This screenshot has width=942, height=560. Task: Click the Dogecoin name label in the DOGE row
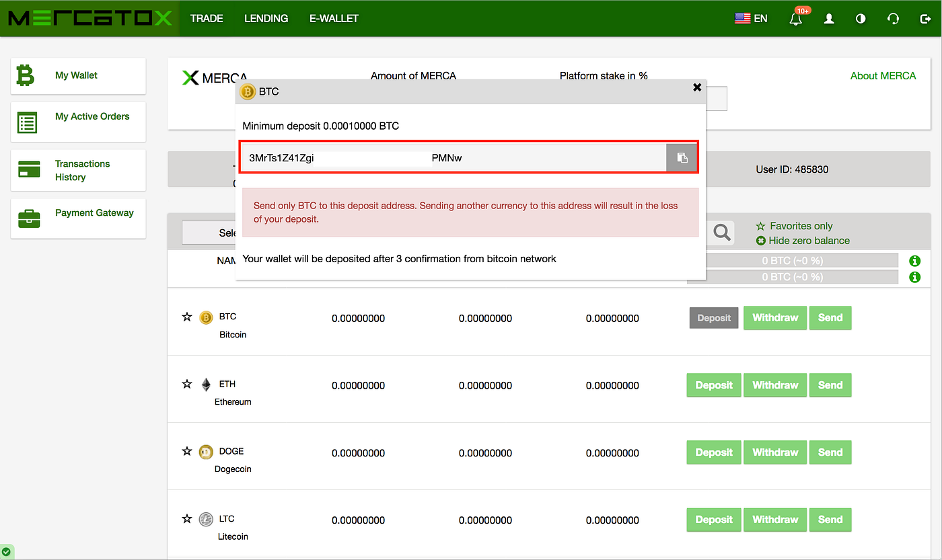coord(233,469)
